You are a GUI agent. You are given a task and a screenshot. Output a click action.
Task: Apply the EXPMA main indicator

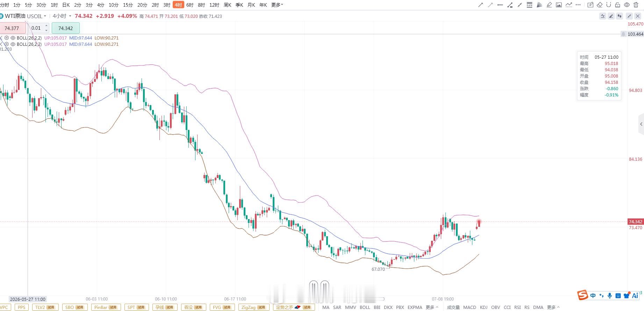pyautogui.click(x=415, y=307)
